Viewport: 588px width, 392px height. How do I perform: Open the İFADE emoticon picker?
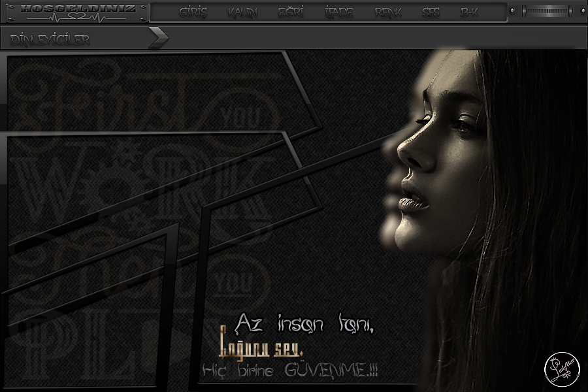pos(338,12)
